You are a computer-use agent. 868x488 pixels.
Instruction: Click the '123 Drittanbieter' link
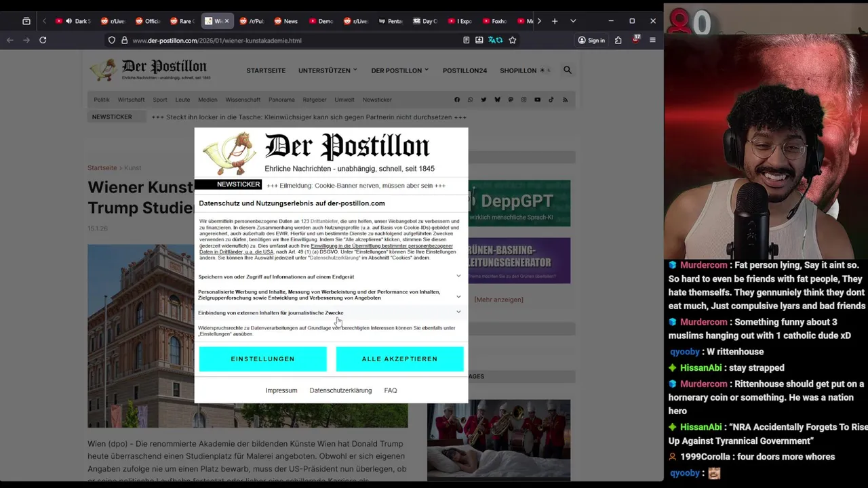coord(319,222)
